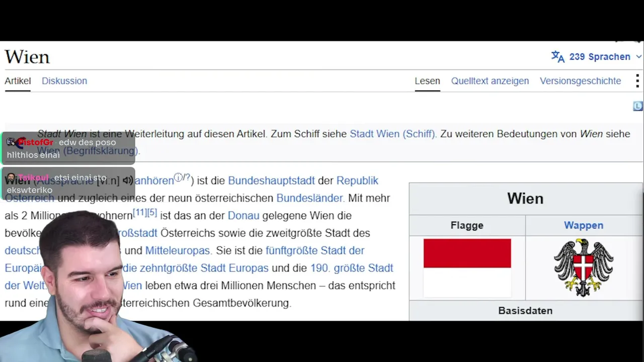Image resolution: width=644 pixels, height=362 pixels.
Task: Open the Diskussion tab
Action: (x=64, y=81)
